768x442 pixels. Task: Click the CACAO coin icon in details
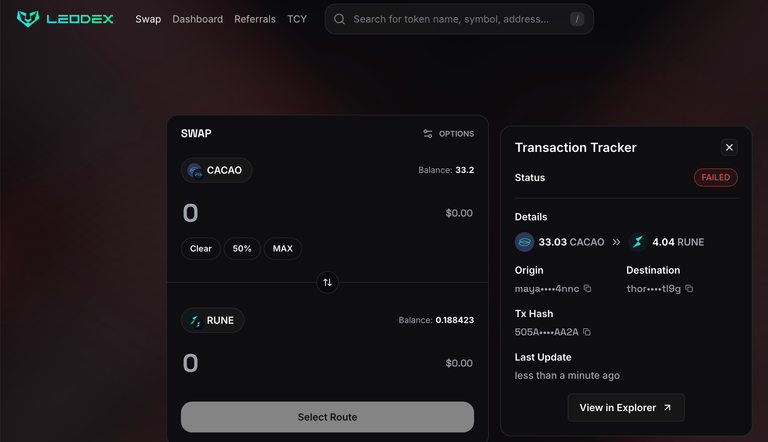[x=524, y=242]
